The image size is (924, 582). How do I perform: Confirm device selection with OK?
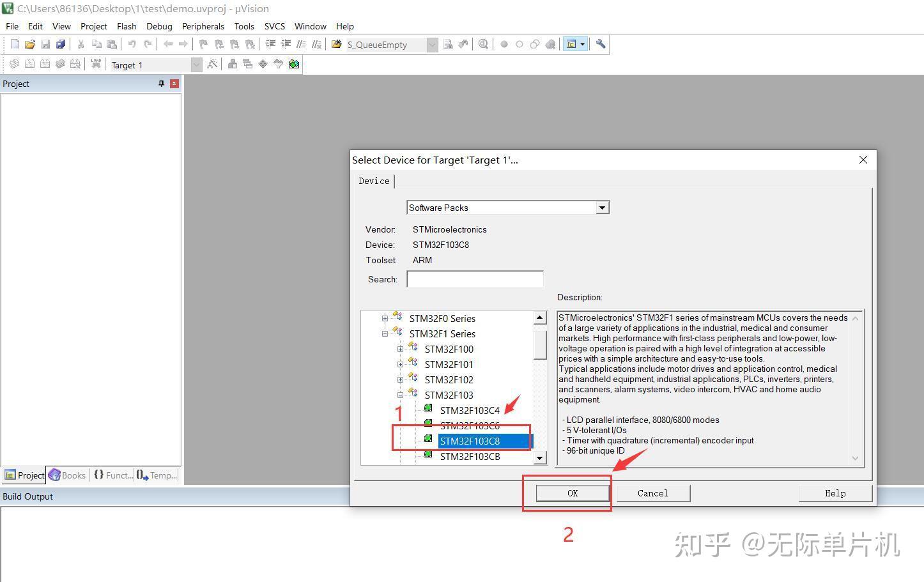click(x=573, y=493)
